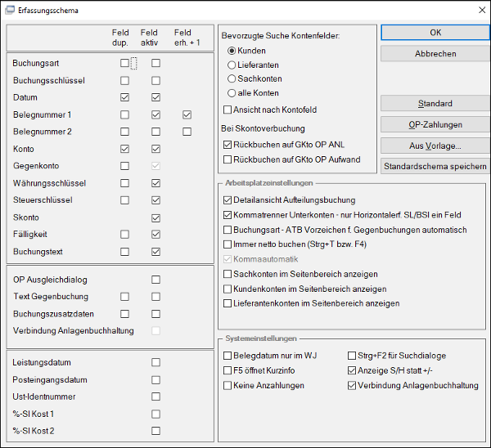This screenshot has height=448, width=491.
Task: Uncheck Feld aktiv for Buchungstext
Action: [156, 252]
